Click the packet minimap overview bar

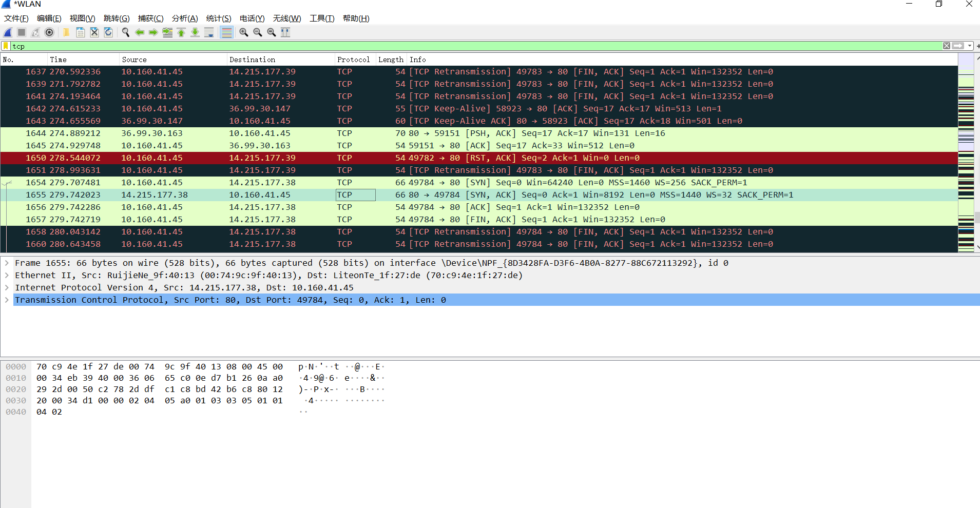pyautogui.click(x=966, y=153)
